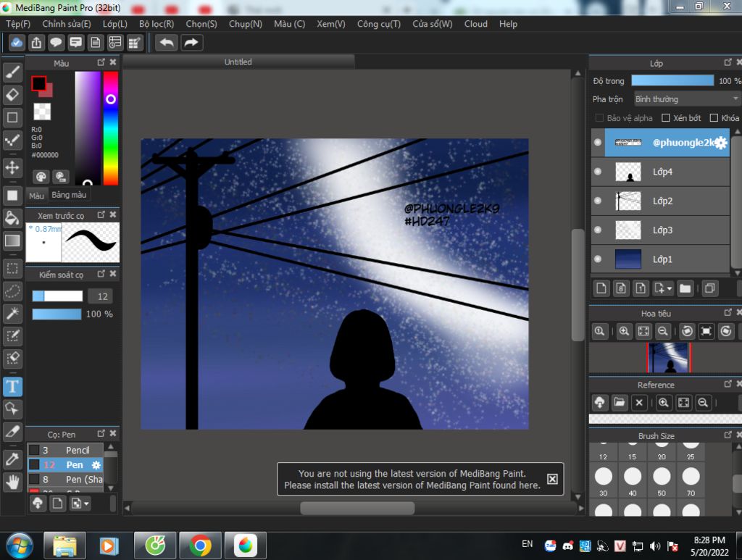Choose brush size 30 preset
Screen dimensions: 742x560
coord(604,481)
